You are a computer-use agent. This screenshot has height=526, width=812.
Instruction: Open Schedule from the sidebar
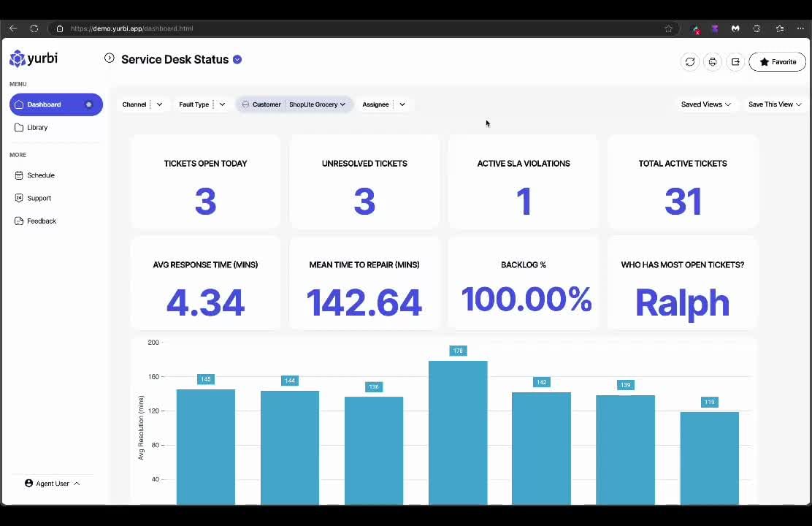click(x=41, y=175)
